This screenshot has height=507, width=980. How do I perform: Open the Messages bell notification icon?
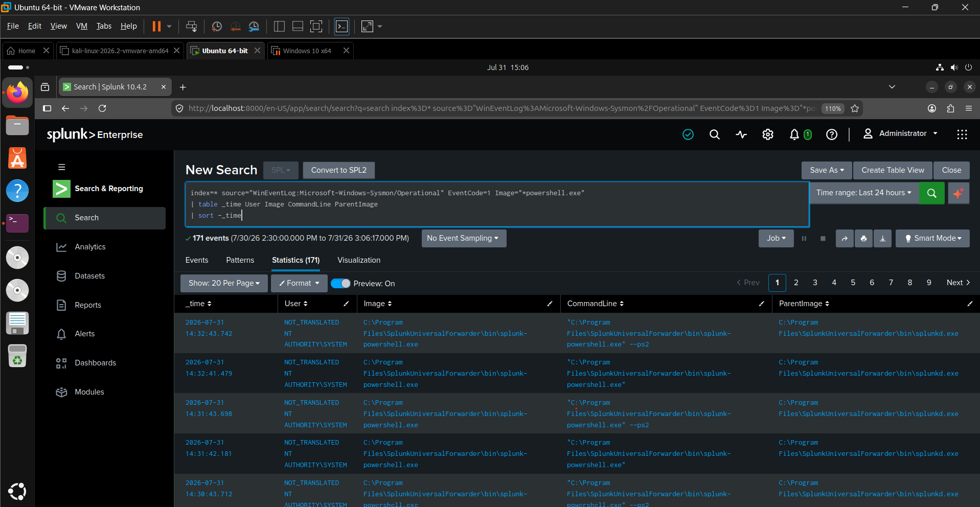794,134
